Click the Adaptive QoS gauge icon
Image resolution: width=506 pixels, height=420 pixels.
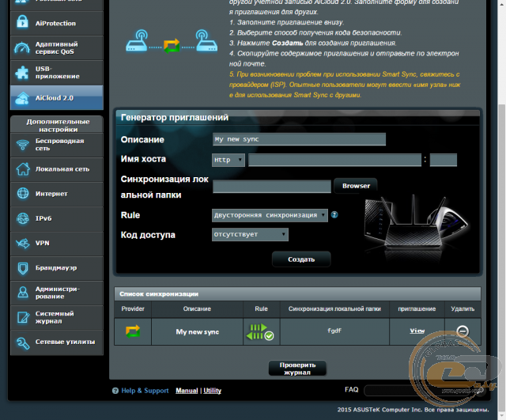(22, 47)
